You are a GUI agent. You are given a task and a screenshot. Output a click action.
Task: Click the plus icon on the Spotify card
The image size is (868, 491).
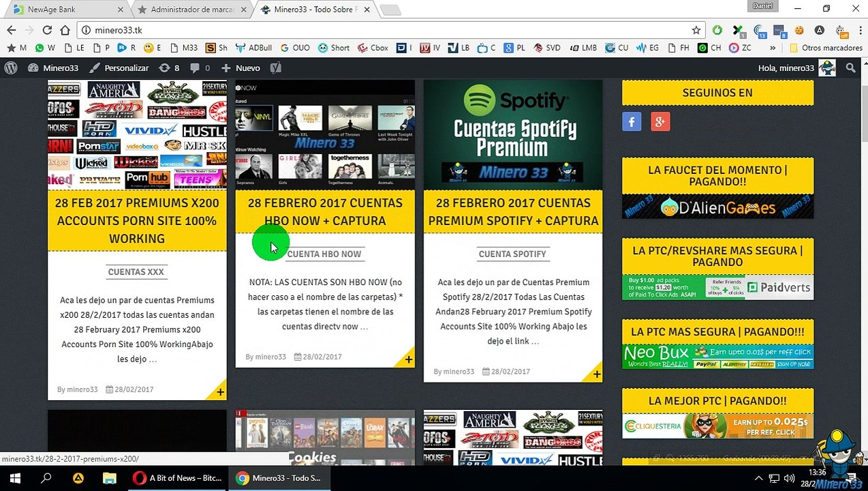(x=596, y=374)
